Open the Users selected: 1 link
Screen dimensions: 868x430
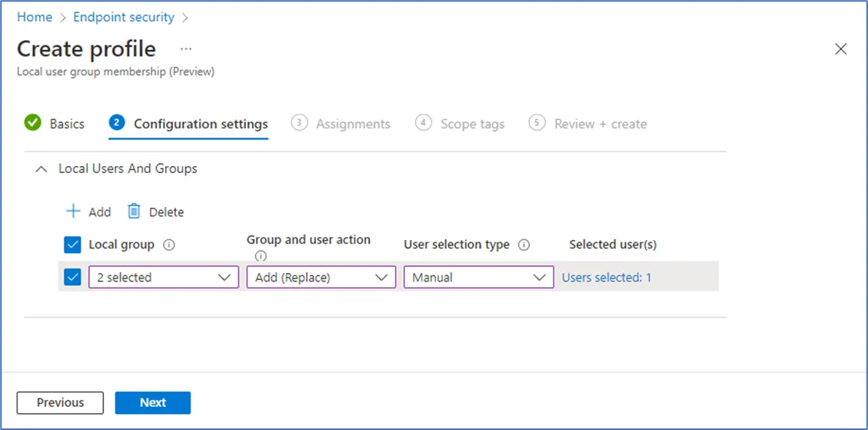607,278
